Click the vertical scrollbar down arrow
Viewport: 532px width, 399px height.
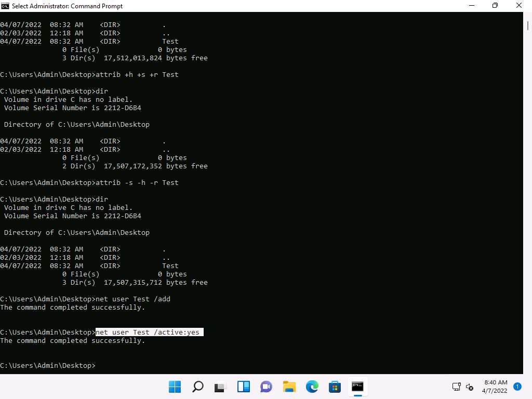click(527, 369)
